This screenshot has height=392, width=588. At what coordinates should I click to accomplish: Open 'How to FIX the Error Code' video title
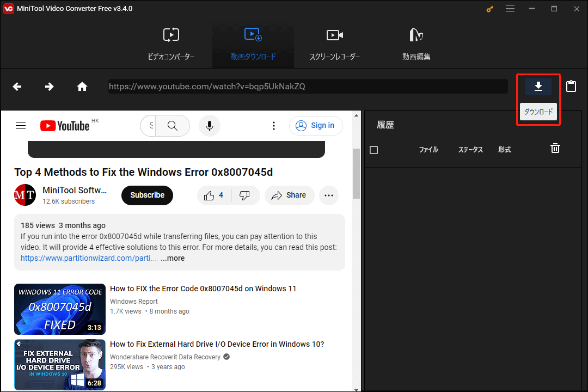tap(203, 289)
